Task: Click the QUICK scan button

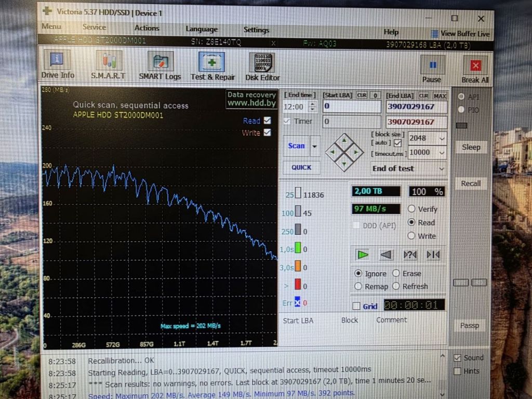Action: pyautogui.click(x=301, y=167)
